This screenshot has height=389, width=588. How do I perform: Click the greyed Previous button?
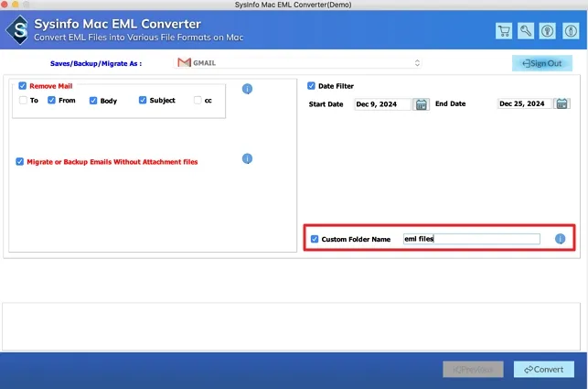pyautogui.click(x=473, y=370)
